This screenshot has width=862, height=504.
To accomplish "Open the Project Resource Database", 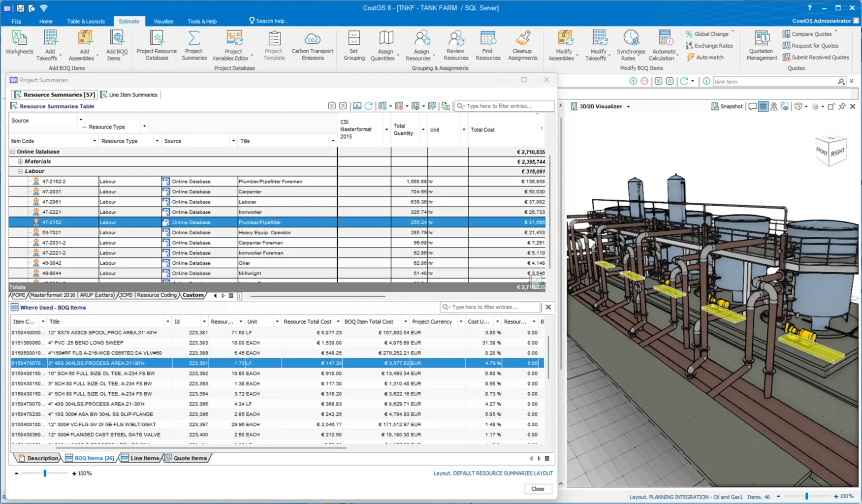I will coord(157,45).
